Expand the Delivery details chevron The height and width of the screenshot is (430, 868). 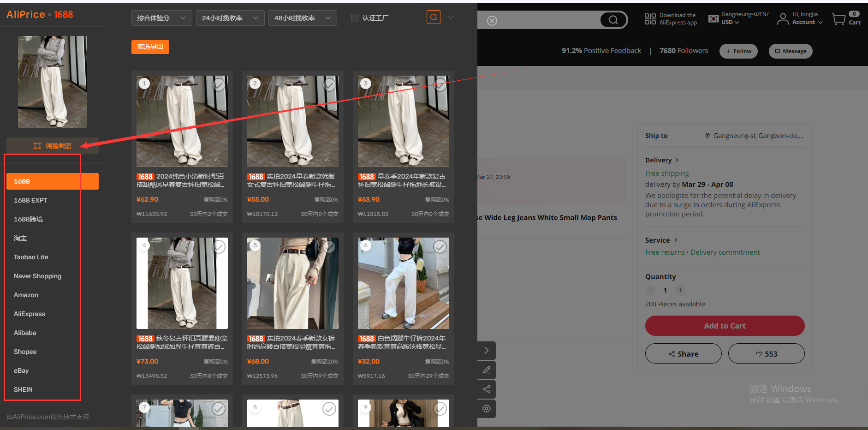(x=677, y=160)
